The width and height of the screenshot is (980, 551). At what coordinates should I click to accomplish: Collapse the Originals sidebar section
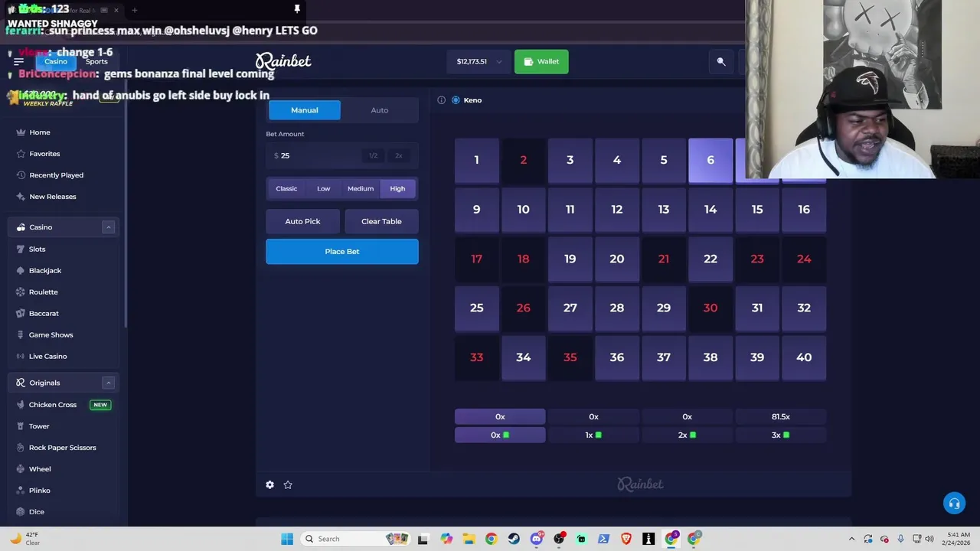[x=108, y=383]
